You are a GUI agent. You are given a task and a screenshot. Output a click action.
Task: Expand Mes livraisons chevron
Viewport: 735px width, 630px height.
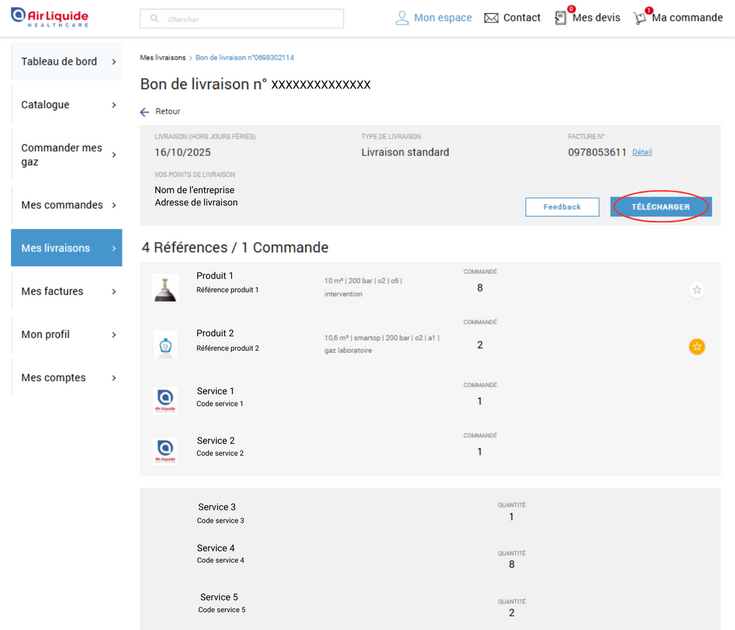coord(114,248)
